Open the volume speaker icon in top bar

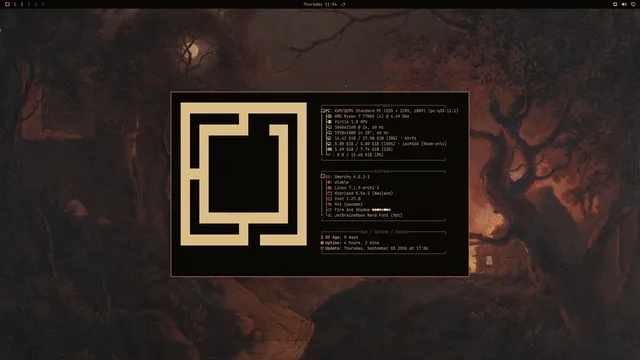click(624, 4)
